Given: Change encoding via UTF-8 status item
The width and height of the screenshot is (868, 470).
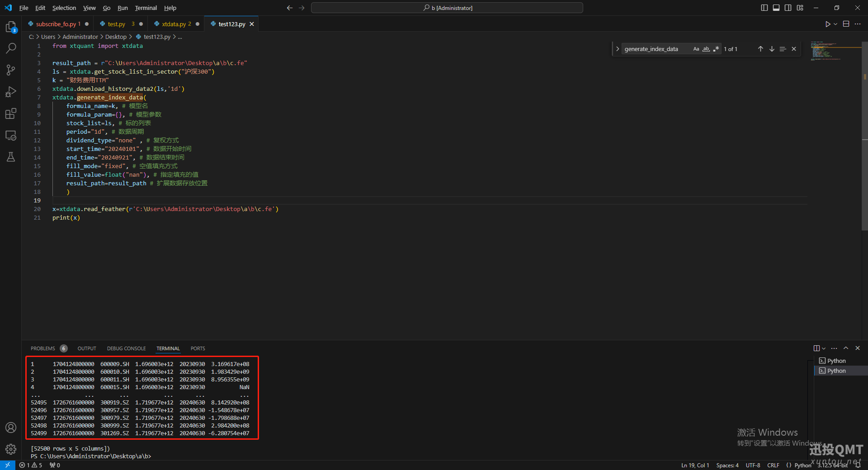Looking at the screenshot, I should pyautogui.click(x=753, y=465).
